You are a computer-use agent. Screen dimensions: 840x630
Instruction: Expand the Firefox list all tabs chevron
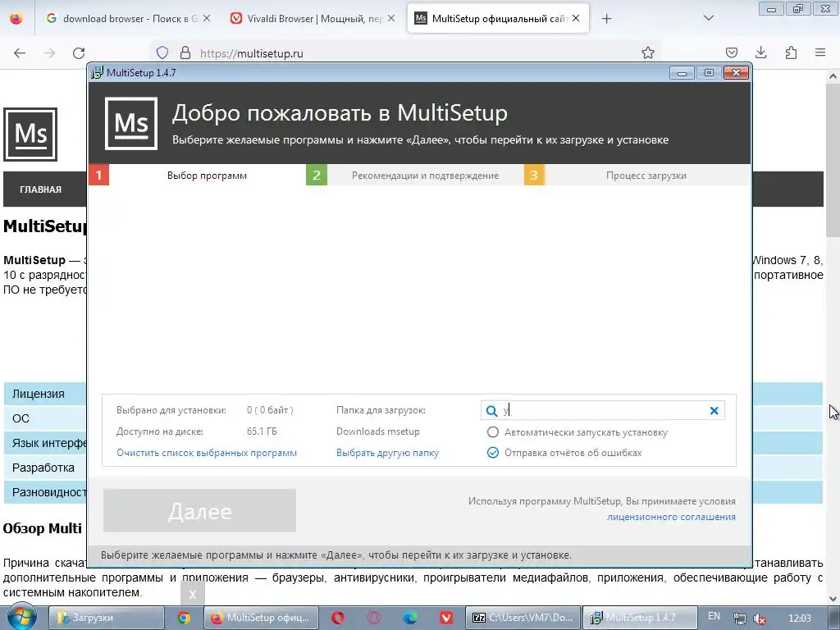[708, 18]
